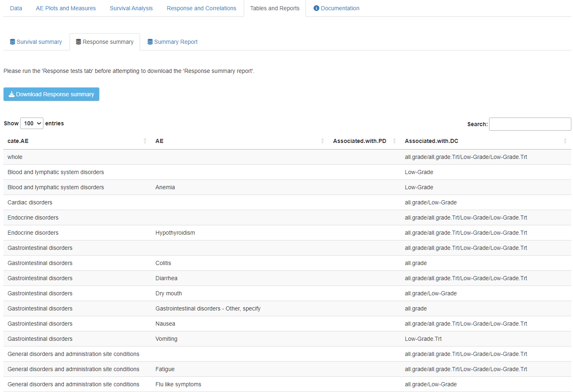Sort by Associated.with.DC sort arrows
The image size is (573, 392).
click(565, 141)
